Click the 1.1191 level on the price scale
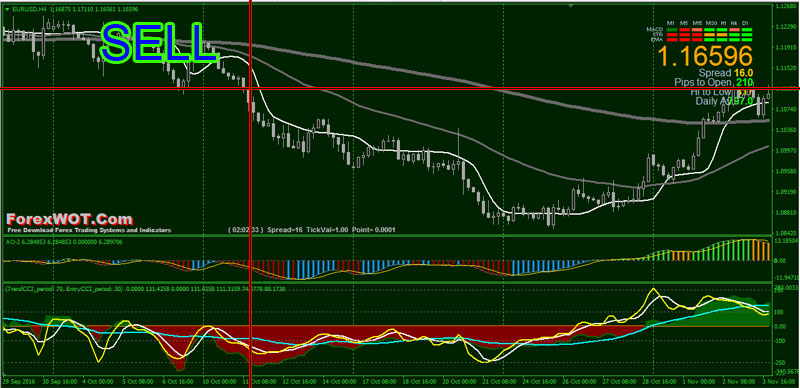The width and height of the screenshot is (800, 388). 786,47
